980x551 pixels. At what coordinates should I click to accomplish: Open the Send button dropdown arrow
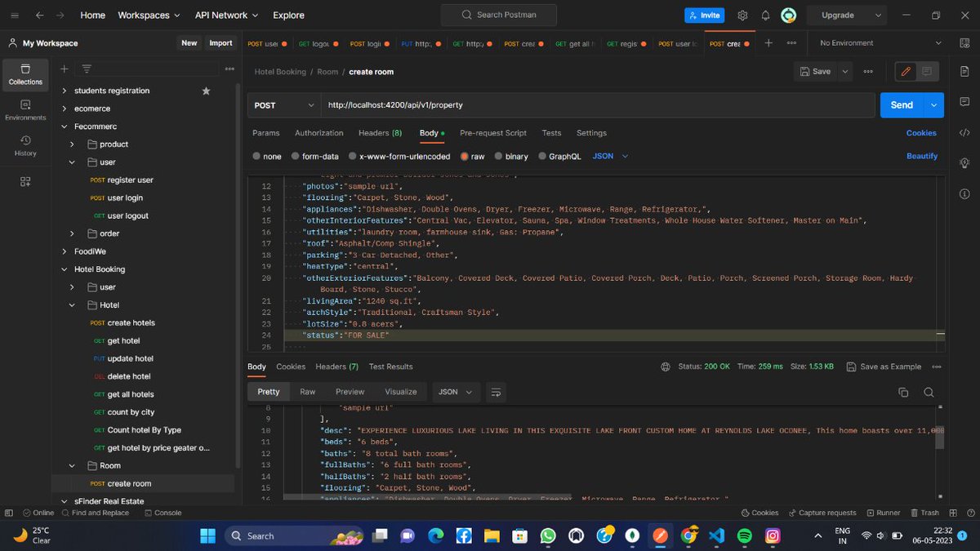point(934,105)
